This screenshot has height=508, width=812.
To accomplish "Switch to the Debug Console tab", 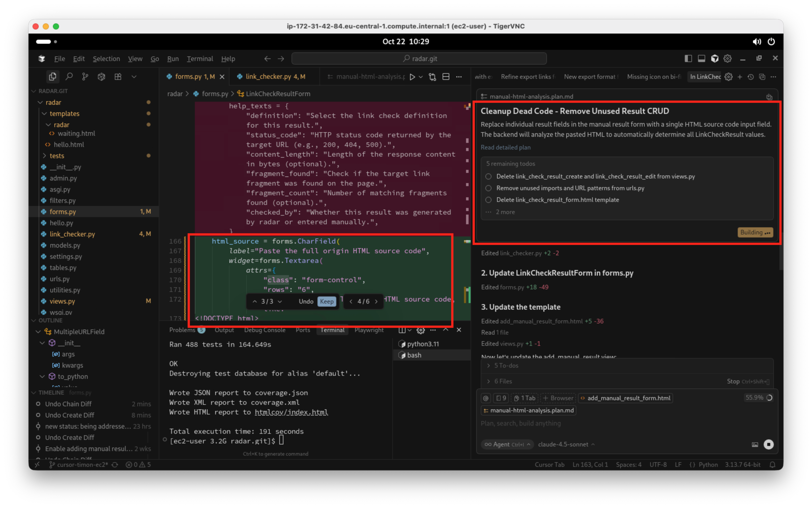I will pos(265,330).
